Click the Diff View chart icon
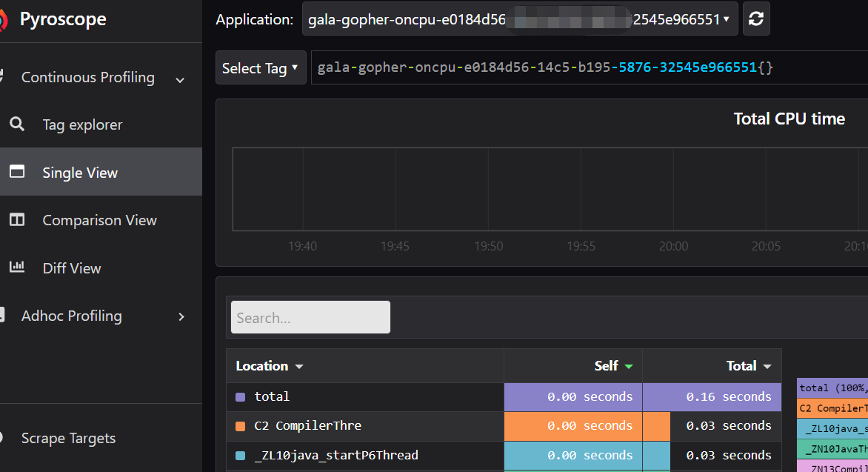868x472 pixels. [17, 267]
